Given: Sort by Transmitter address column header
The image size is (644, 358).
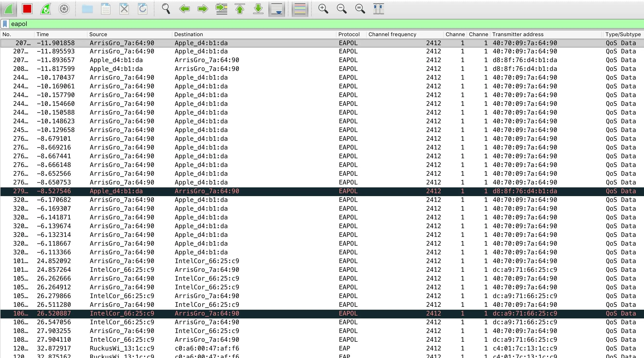Looking at the screenshot, I should tap(545, 34).
